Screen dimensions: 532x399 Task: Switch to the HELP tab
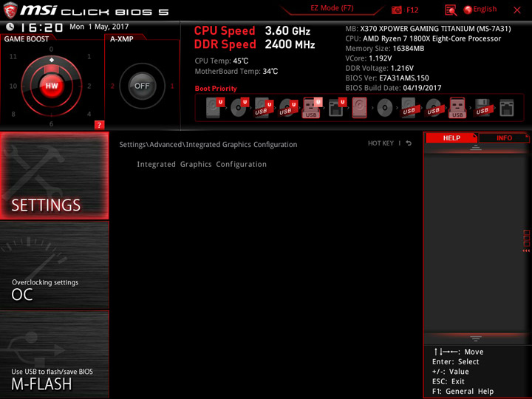tap(451, 137)
